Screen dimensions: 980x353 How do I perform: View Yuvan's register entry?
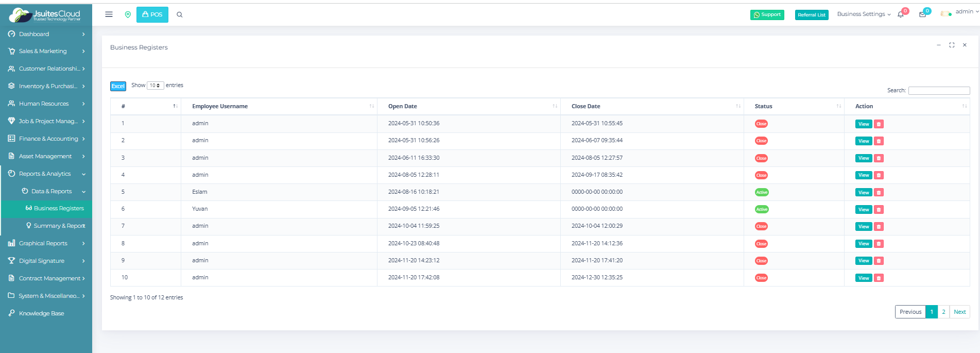pos(864,210)
